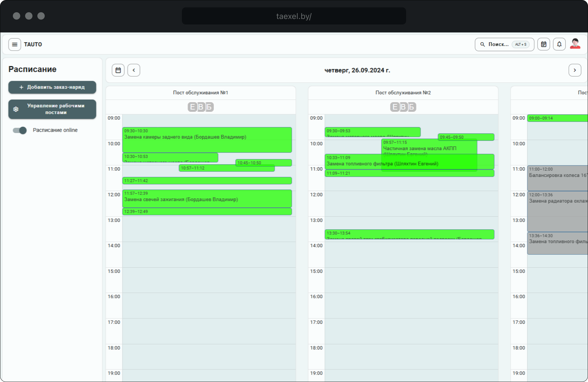Click Добавить заказ-наряд button

pos(52,87)
